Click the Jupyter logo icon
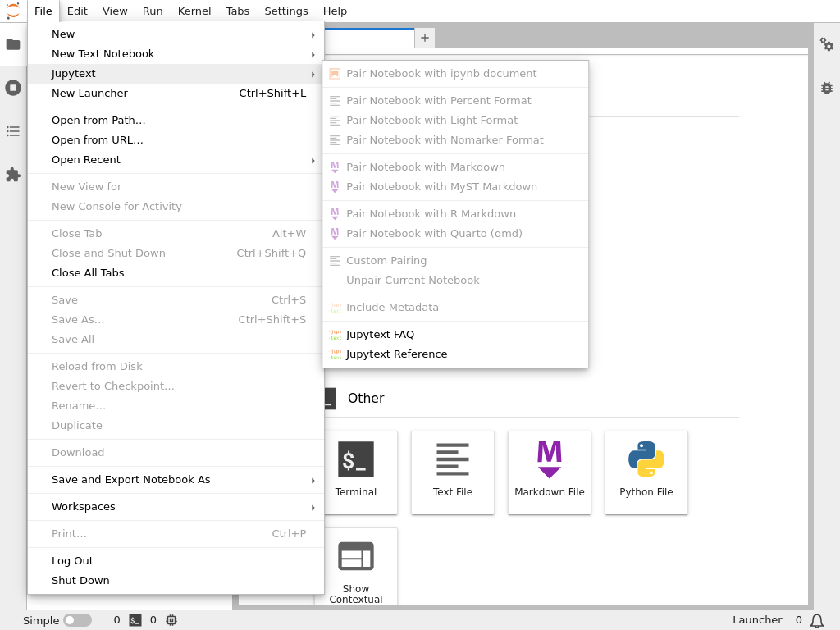 13,11
